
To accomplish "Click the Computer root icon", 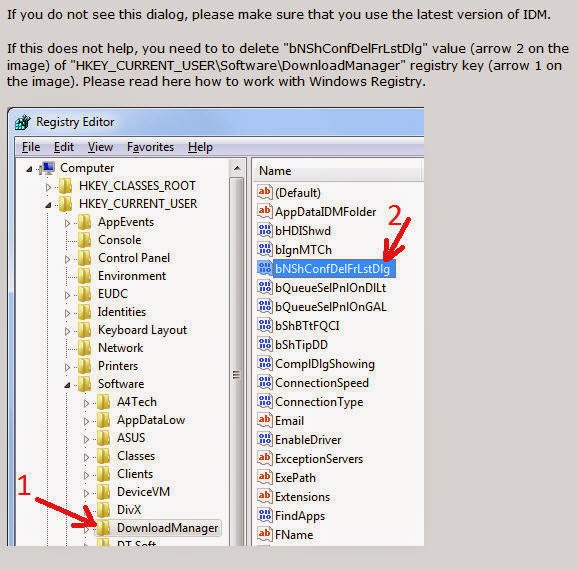I will tap(48, 168).
